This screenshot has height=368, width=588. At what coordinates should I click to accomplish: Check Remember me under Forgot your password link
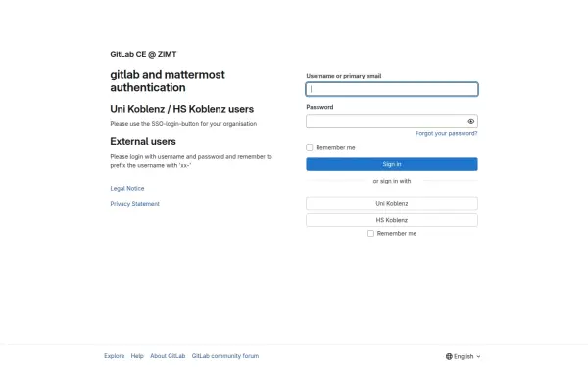coord(310,147)
